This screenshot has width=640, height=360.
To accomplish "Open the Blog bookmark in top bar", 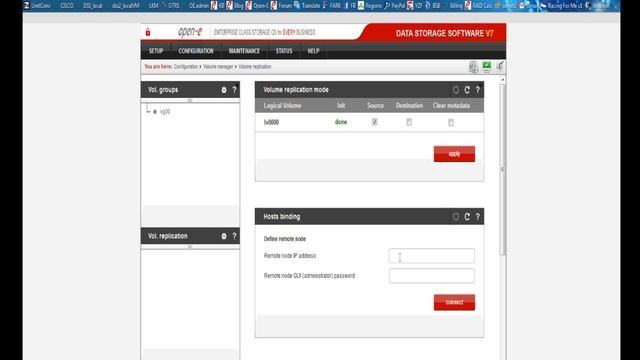I will point(235,6).
